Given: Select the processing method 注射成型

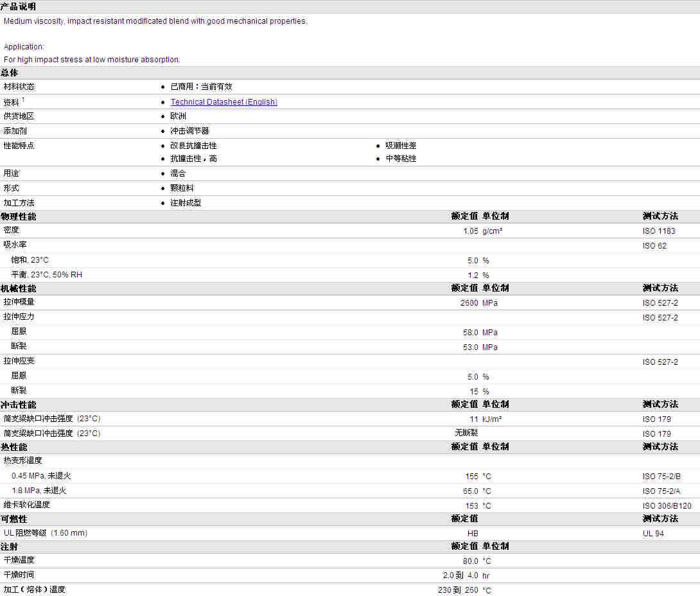Looking at the screenshot, I should [x=186, y=203].
